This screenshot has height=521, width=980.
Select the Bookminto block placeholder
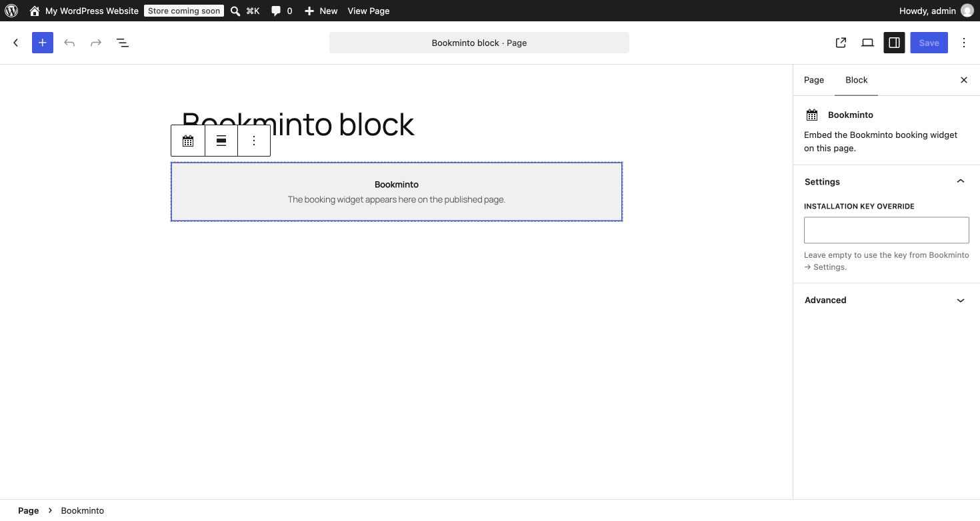click(397, 192)
